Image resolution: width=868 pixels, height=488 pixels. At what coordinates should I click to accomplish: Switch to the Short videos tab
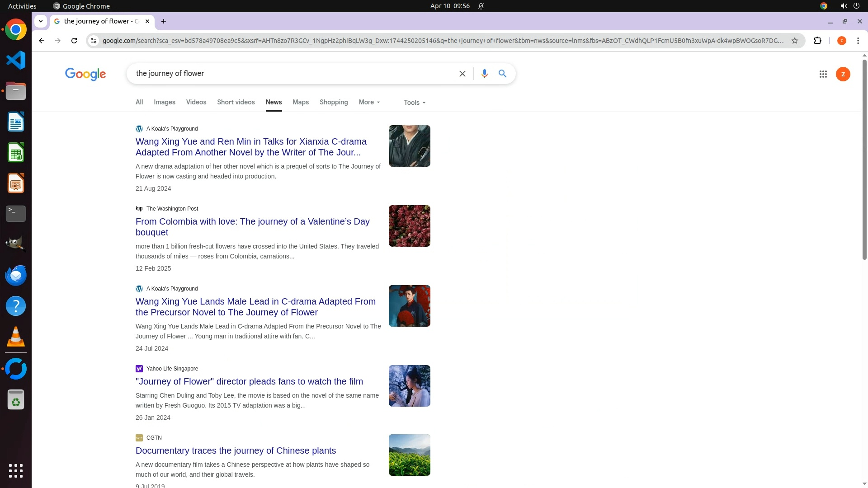coord(236,103)
